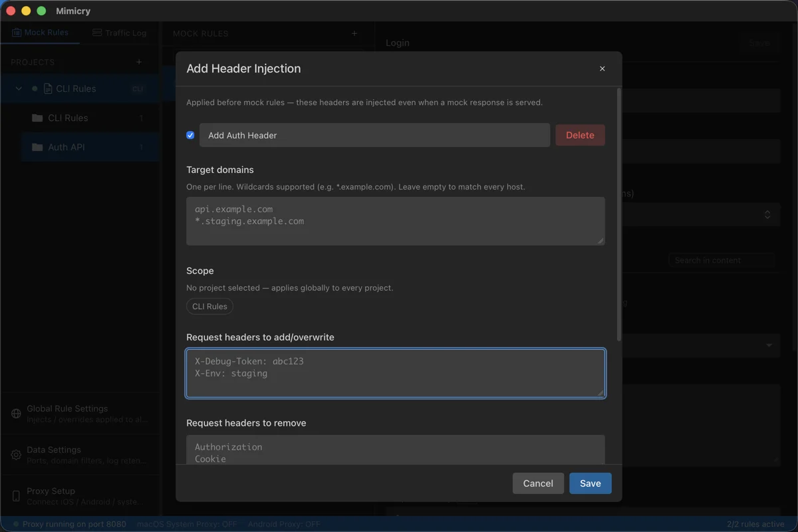
Task: Cancel the header injection dialog
Action: 538,483
